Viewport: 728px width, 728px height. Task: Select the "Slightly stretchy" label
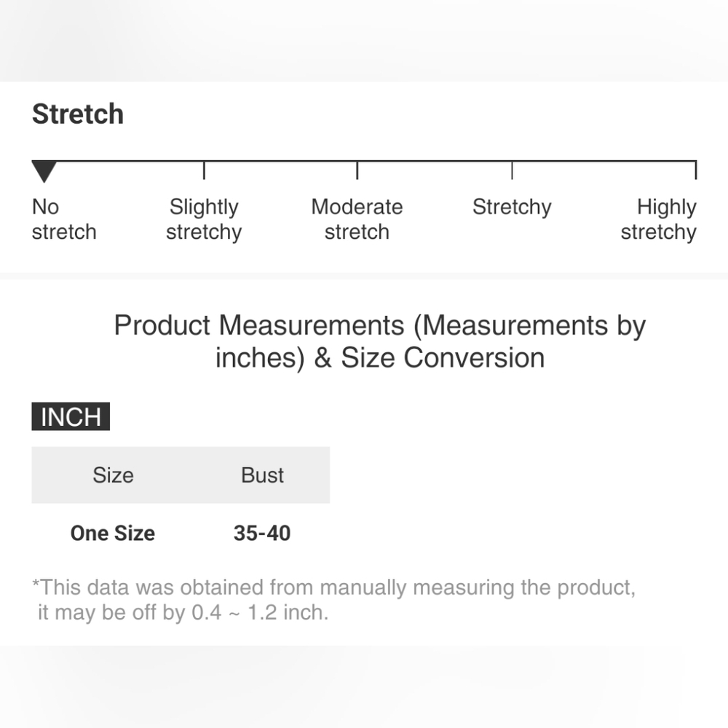[x=204, y=219]
